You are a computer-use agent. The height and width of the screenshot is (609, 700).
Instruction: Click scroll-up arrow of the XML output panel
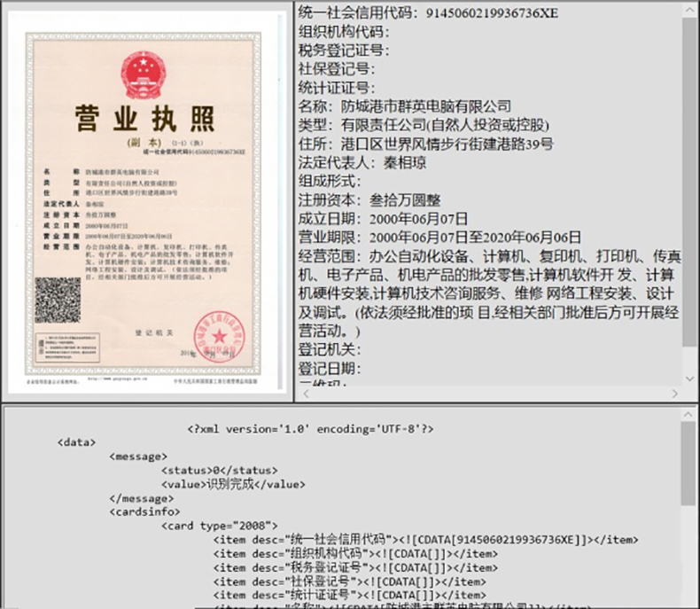pyautogui.click(x=689, y=415)
